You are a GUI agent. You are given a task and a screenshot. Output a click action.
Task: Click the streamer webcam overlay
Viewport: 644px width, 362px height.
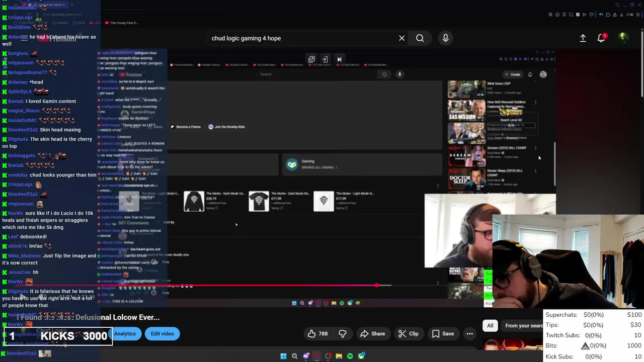(x=569, y=261)
